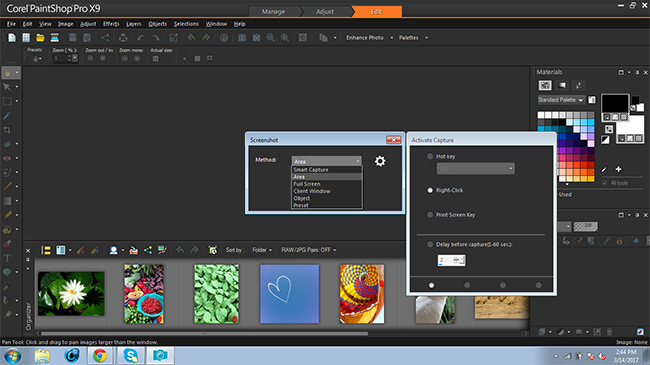Image resolution: width=650 pixels, height=365 pixels.
Task: Select the Red Eye tool
Action: pyautogui.click(x=7, y=158)
